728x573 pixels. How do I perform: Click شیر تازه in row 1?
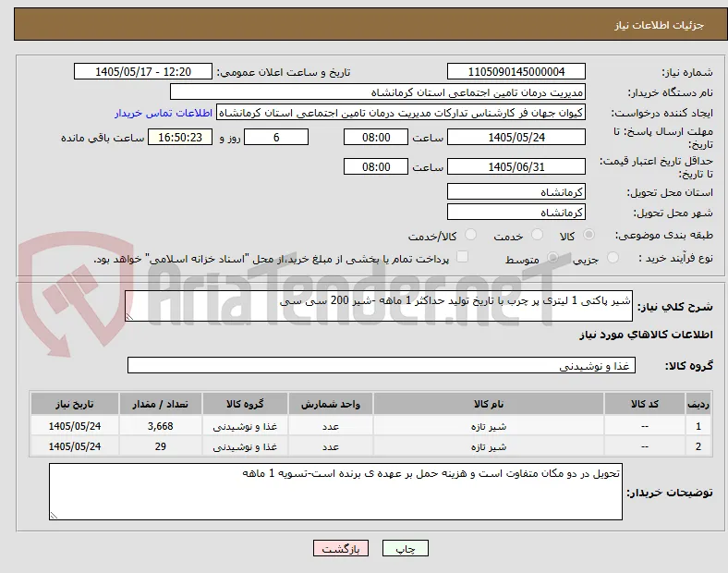pyautogui.click(x=489, y=426)
